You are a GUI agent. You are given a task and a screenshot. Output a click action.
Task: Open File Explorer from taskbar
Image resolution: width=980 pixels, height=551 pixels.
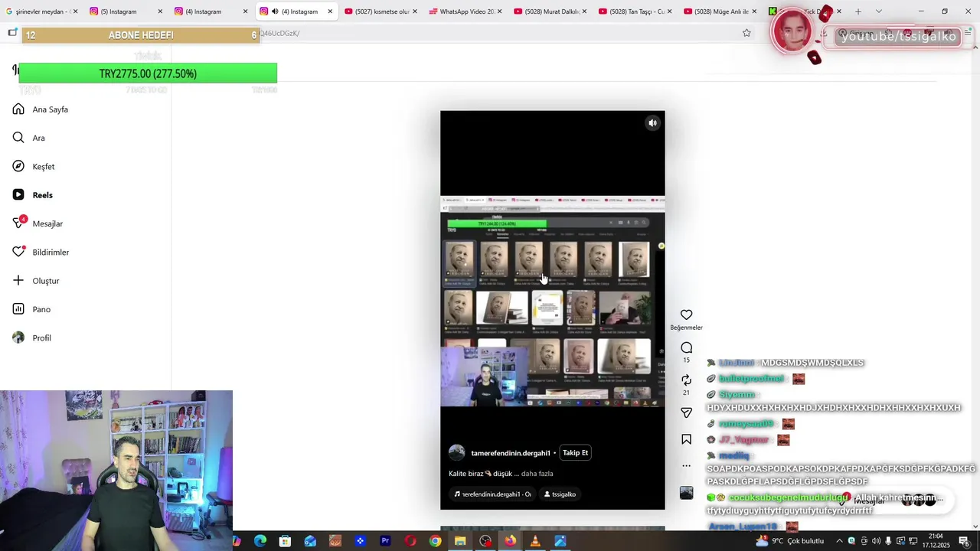click(460, 541)
